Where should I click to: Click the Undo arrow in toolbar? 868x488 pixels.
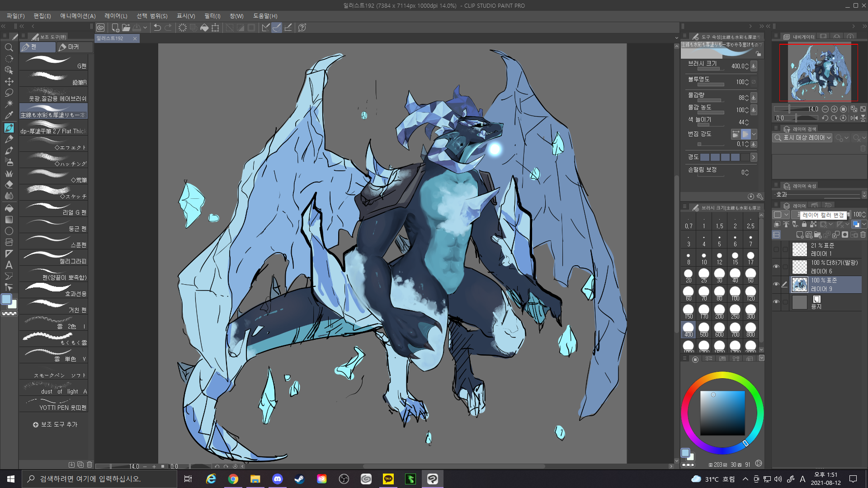[x=157, y=28]
